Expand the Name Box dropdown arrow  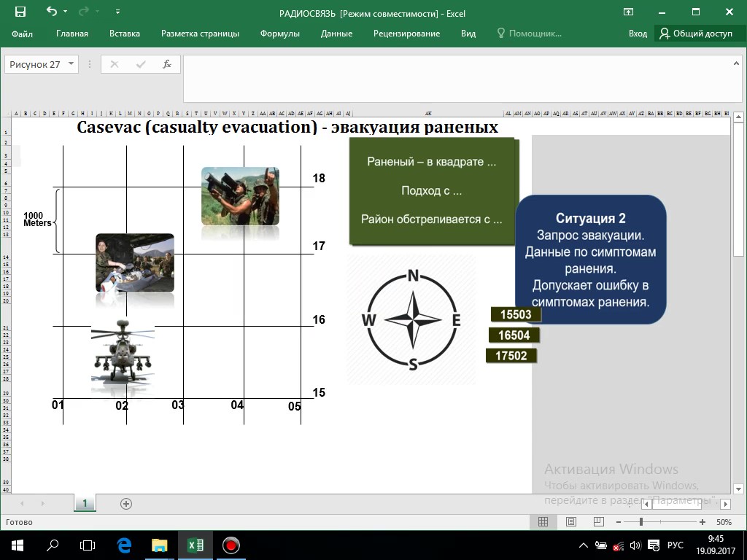click(x=71, y=64)
